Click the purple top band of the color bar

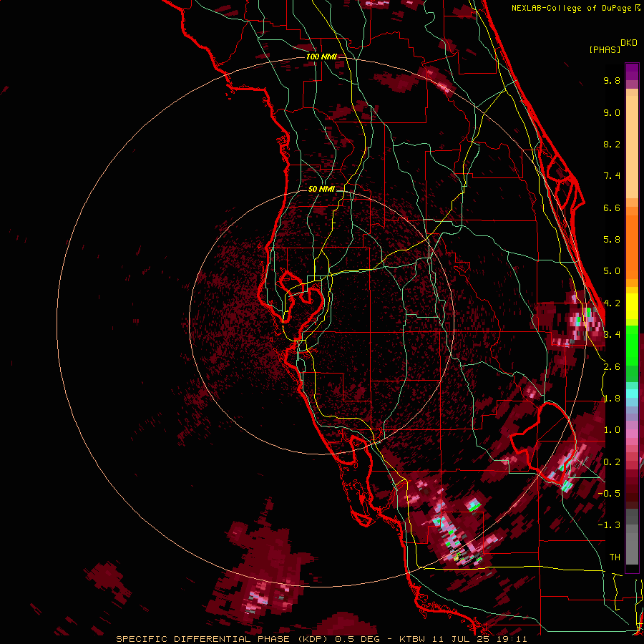click(x=632, y=72)
